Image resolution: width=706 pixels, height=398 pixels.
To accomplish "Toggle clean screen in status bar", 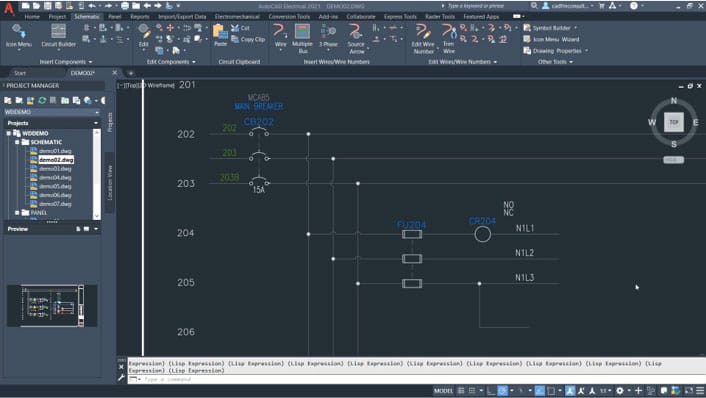I will pyautogui.click(x=689, y=391).
